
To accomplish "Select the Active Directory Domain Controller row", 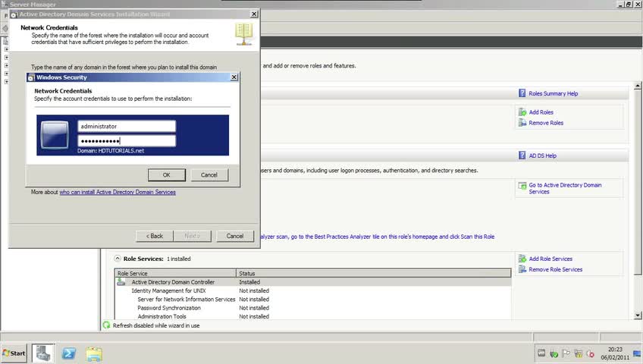I will coord(313,282).
